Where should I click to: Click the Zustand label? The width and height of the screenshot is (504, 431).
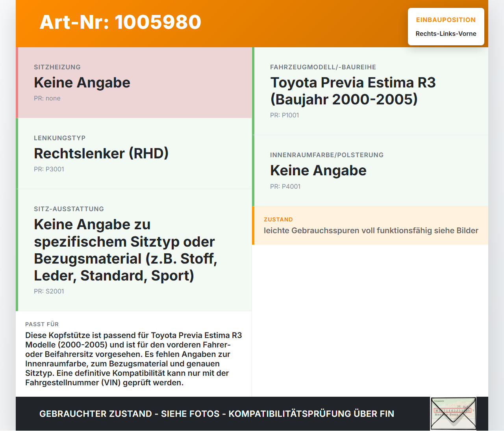[x=278, y=220]
